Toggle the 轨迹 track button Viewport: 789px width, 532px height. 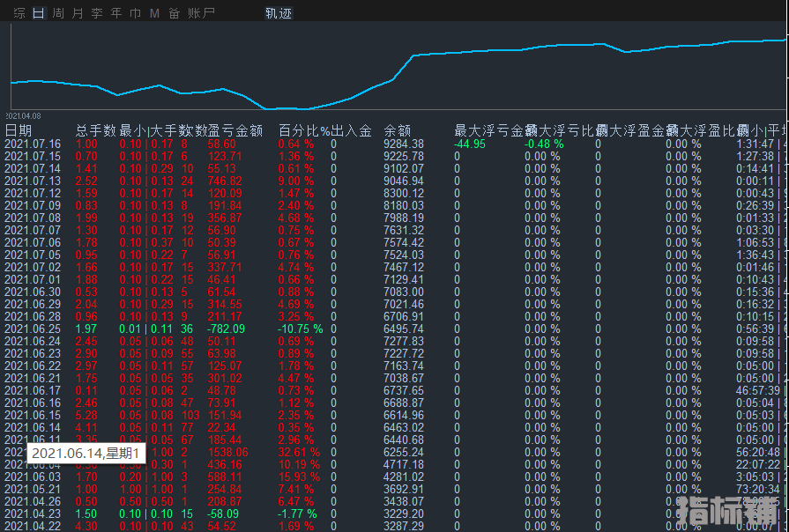coord(279,13)
